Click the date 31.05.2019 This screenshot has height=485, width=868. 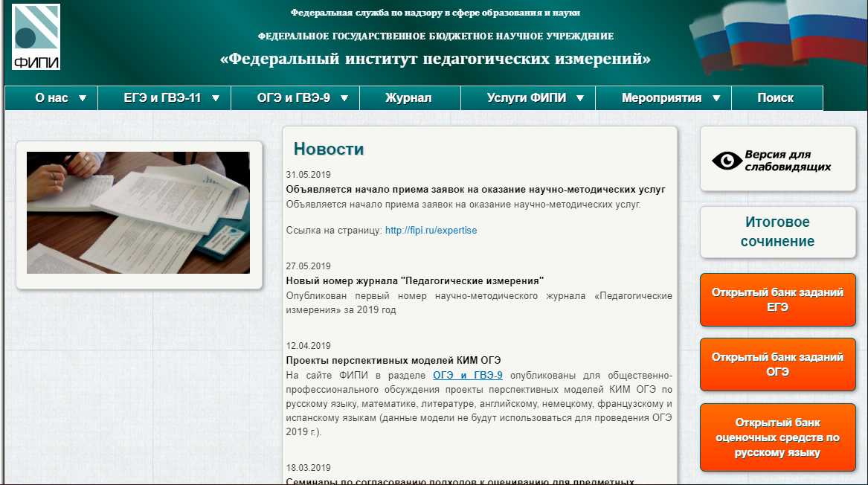(309, 175)
